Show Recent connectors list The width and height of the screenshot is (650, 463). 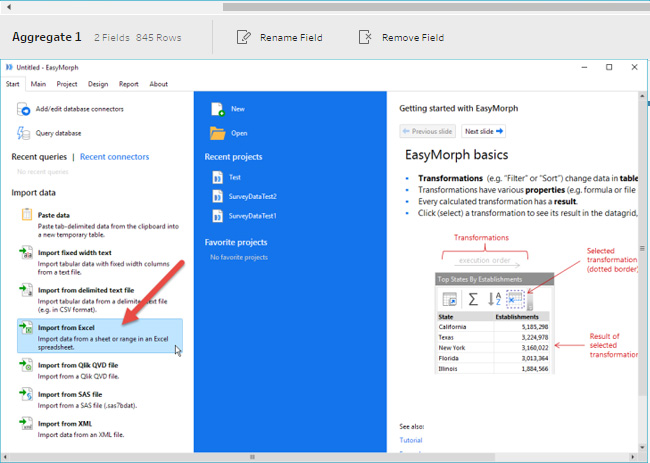tap(114, 157)
